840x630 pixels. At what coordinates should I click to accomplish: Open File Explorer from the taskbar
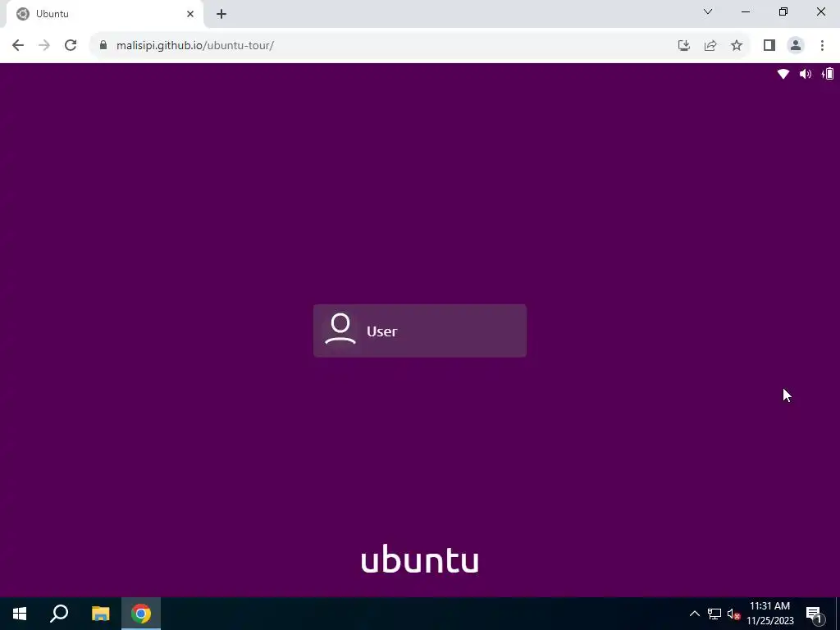pos(100,614)
